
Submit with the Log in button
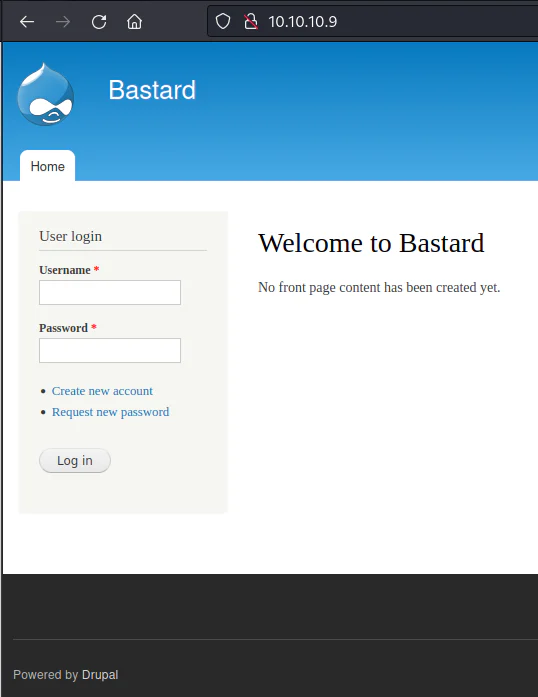point(75,461)
